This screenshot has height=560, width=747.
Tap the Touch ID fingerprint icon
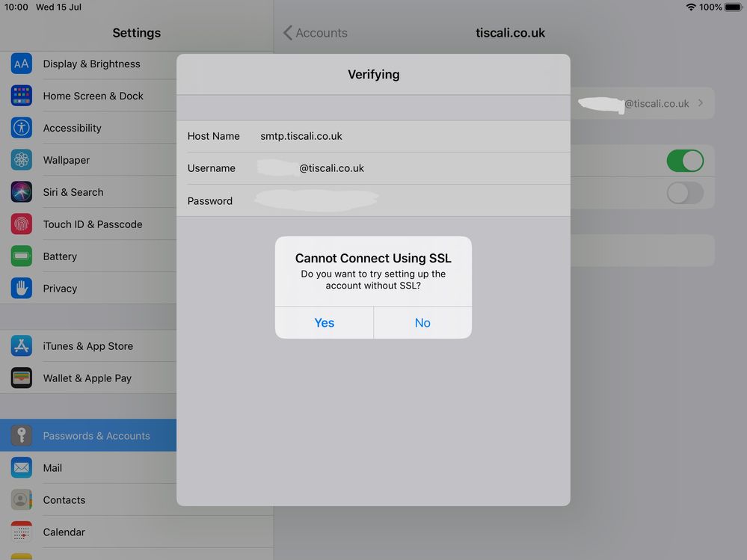tap(22, 224)
